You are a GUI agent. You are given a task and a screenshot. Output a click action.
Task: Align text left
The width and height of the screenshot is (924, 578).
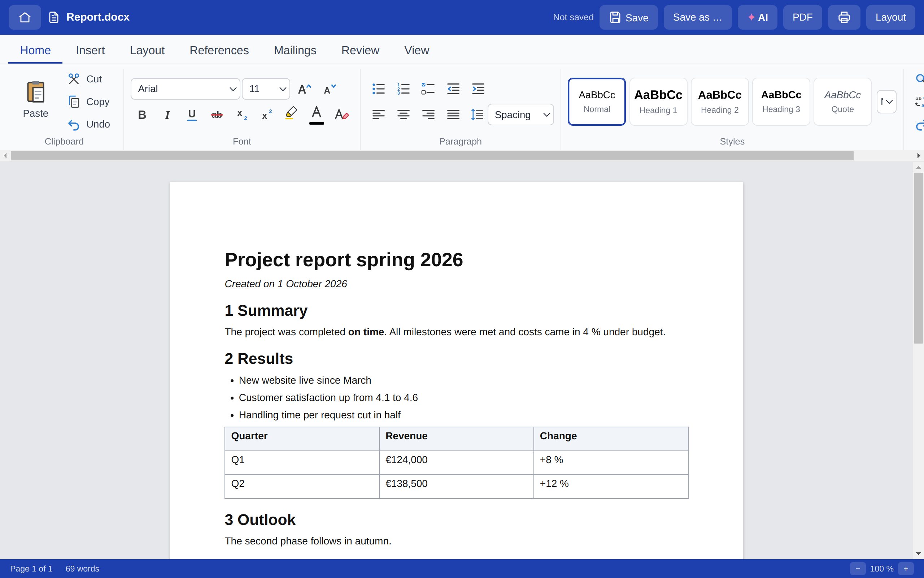378,114
